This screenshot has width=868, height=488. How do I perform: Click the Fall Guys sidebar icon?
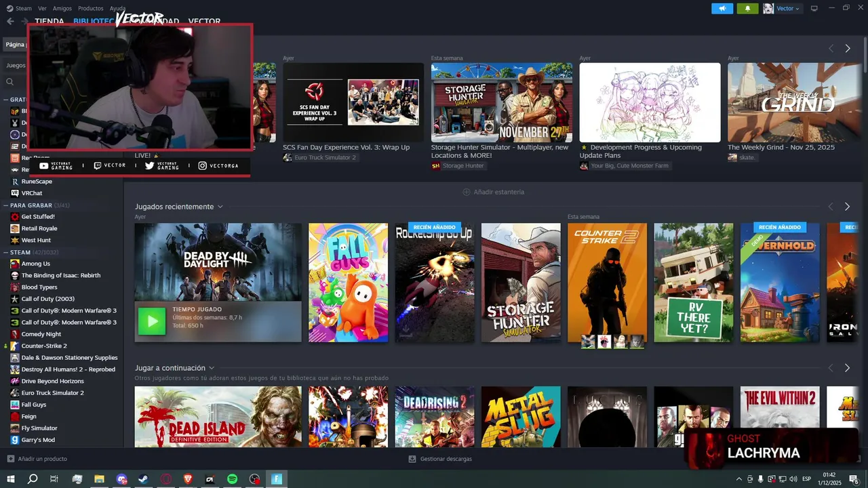[x=15, y=405]
